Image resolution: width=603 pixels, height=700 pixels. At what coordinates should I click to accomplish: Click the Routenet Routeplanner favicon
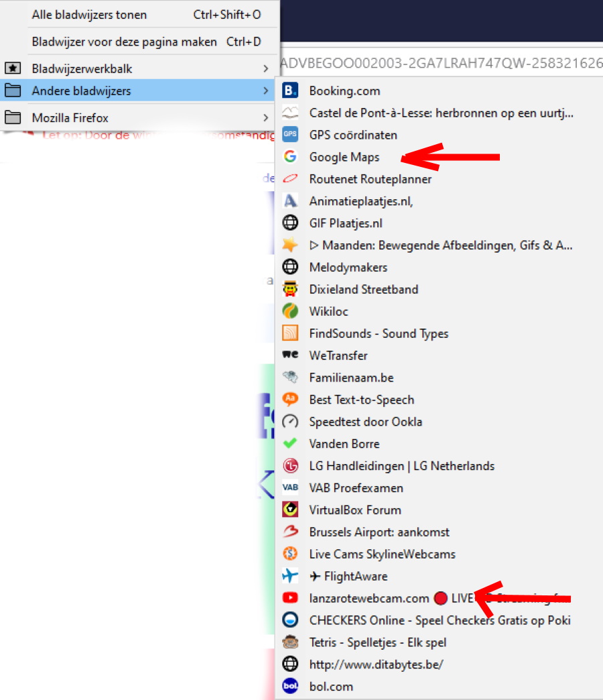[290, 178]
